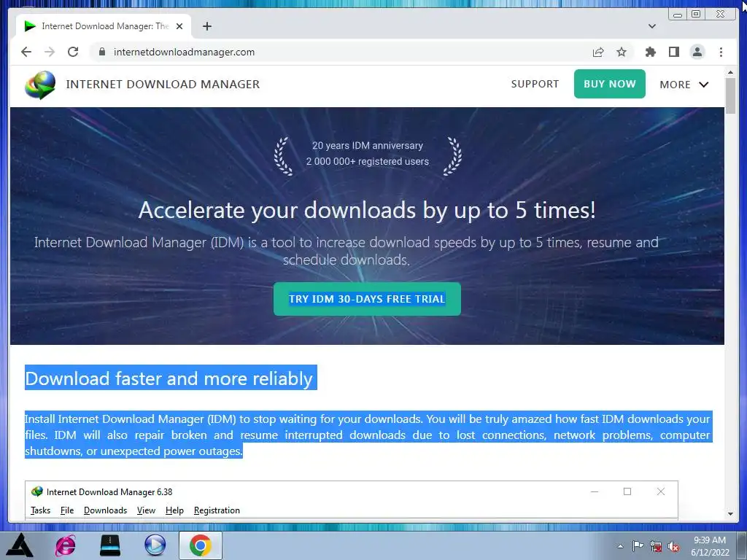Click the muted volume tray icon
This screenshot has height=560, width=747.
[x=673, y=547]
